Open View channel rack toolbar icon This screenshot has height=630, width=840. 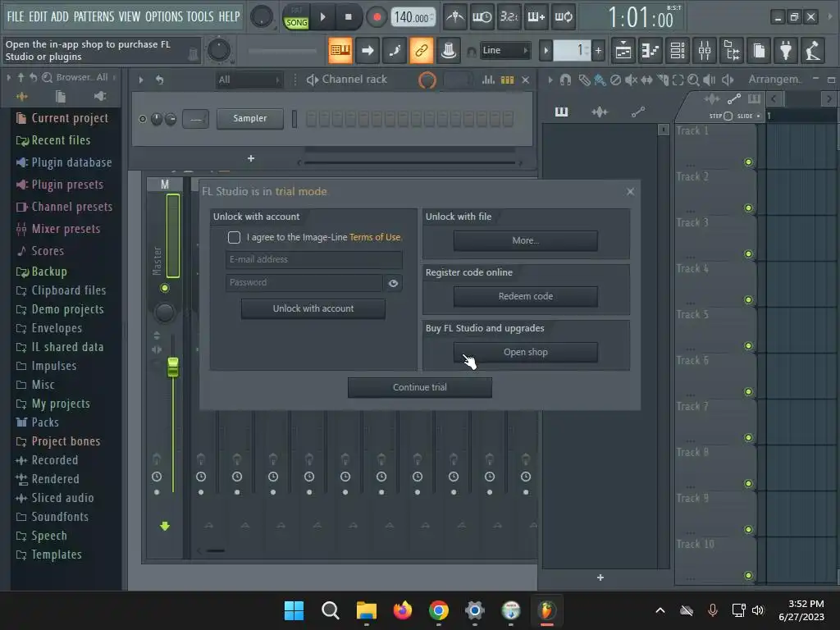tap(678, 50)
